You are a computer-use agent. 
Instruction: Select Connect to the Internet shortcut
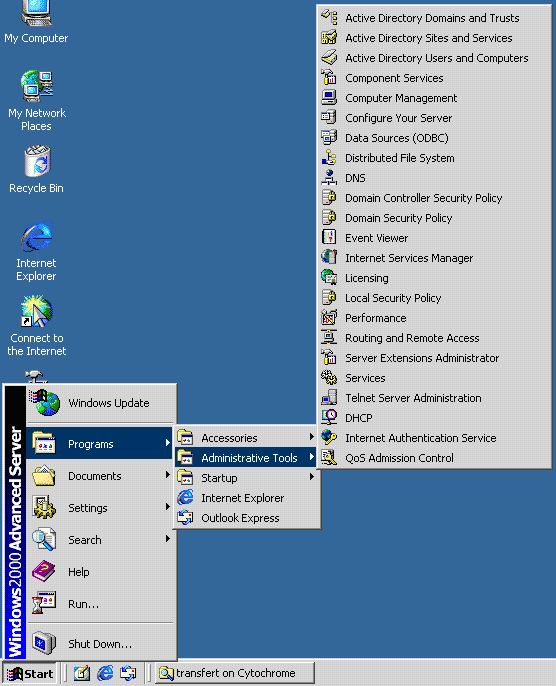point(37,326)
